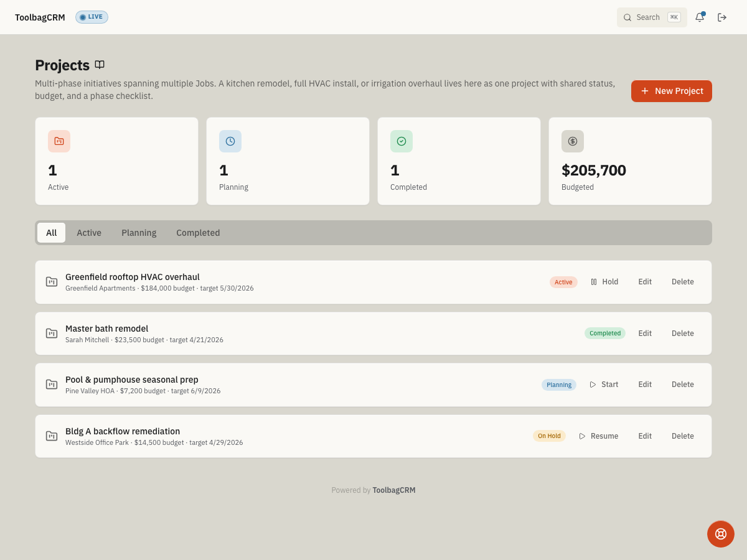Open the notifications bell
The width and height of the screenshot is (747, 560).
[700, 17]
